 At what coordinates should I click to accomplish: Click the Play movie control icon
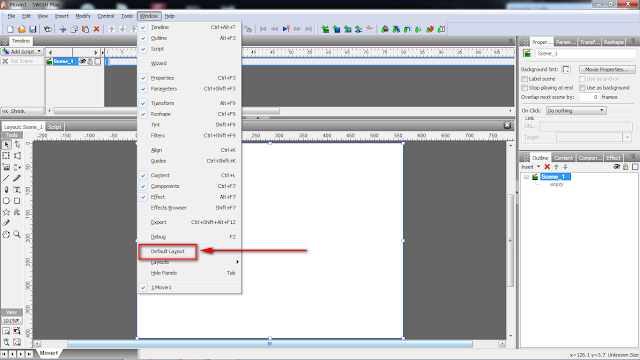(x=286, y=29)
